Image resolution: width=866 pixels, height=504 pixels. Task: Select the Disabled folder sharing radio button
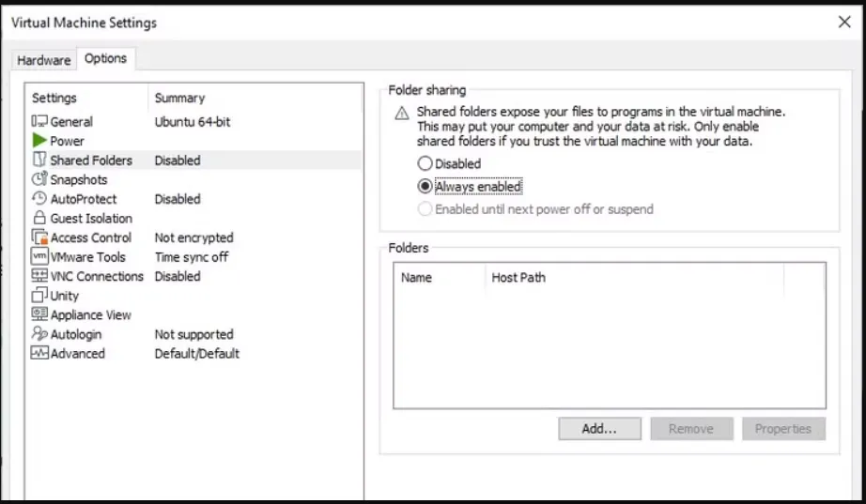click(x=425, y=164)
